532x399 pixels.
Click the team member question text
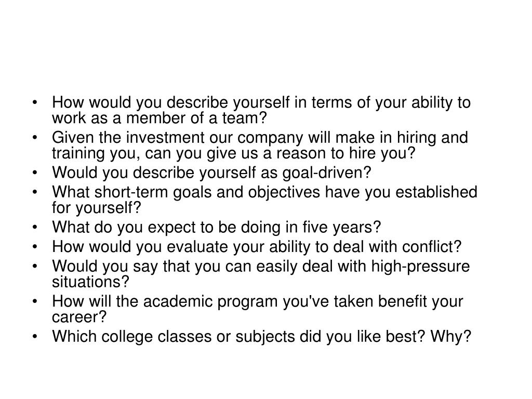coord(261,110)
